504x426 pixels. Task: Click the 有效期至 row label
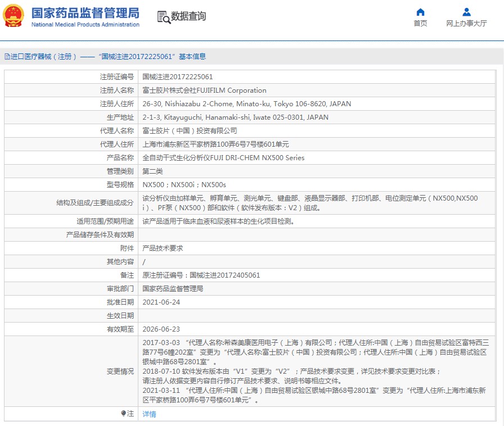click(x=120, y=329)
